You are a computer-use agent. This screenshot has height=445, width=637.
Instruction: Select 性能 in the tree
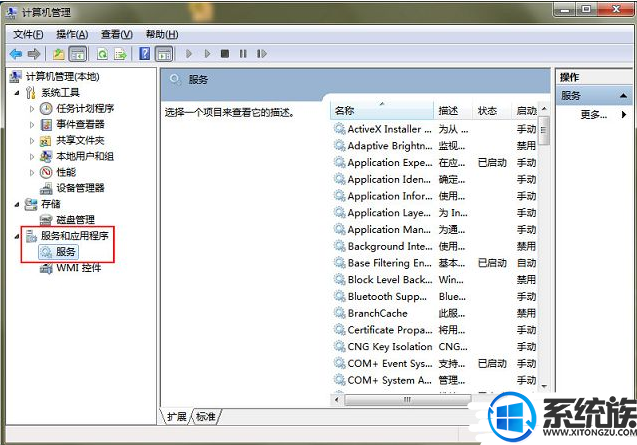pos(66,172)
